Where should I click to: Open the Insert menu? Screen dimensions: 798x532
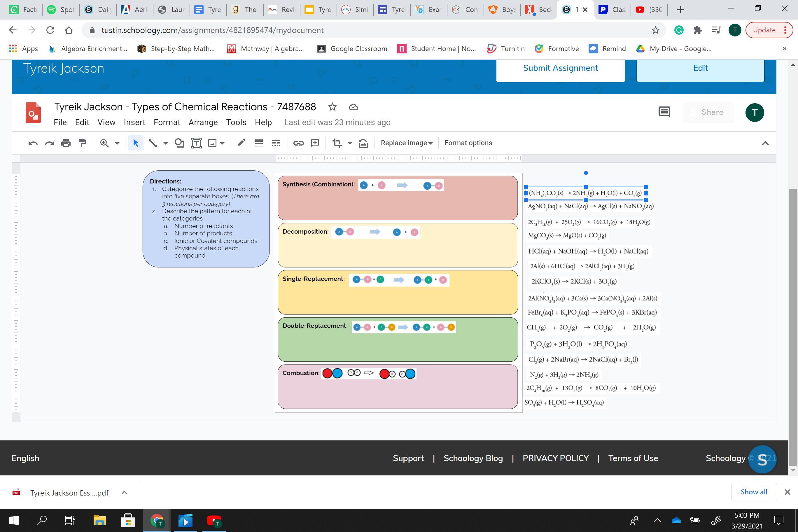click(134, 123)
